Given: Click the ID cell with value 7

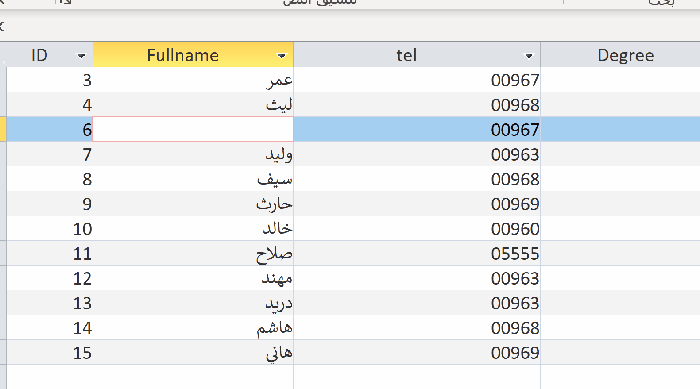Looking at the screenshot, I should click(x=50, y=155).
